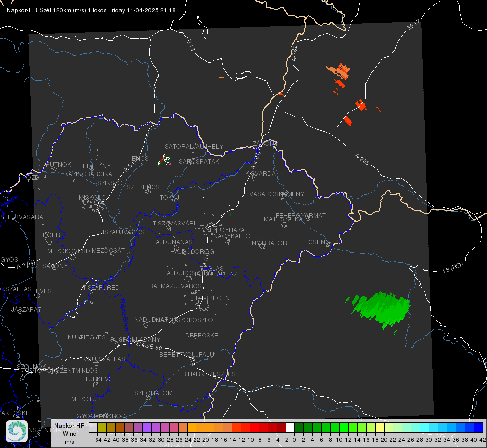Click the A-265 road label
Screen dimensions: 487x448
pyautogui.click(x=362, y=159)
